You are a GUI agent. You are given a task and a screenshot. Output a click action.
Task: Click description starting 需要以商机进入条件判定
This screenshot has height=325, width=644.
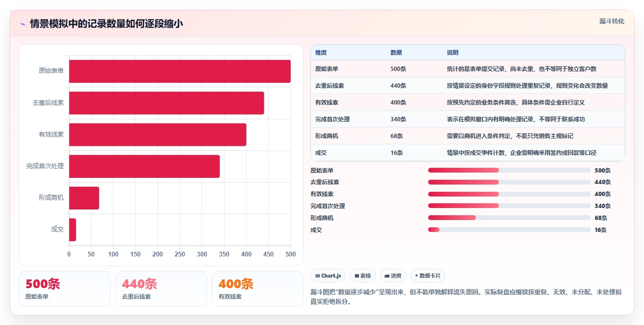510,136
